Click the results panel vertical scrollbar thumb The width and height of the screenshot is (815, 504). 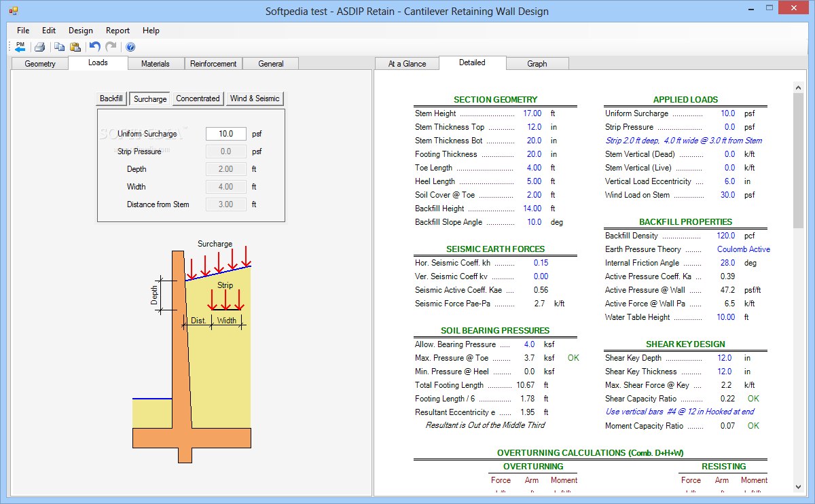click(798, 160)
